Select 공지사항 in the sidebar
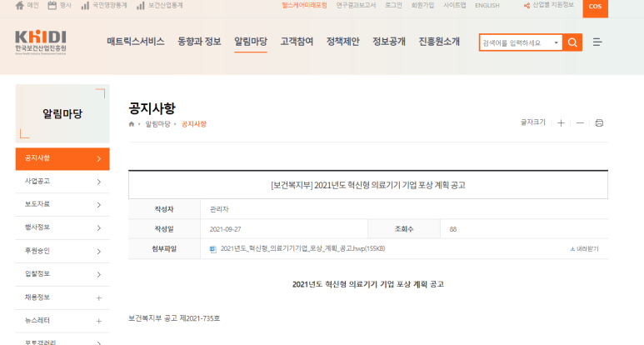 coord(62,159)
